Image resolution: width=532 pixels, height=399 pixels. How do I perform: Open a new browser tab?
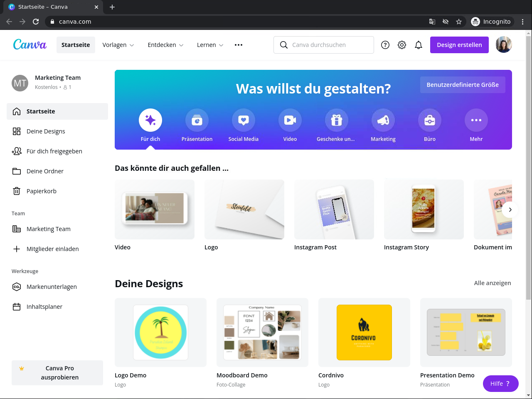(x=112, y=7)
